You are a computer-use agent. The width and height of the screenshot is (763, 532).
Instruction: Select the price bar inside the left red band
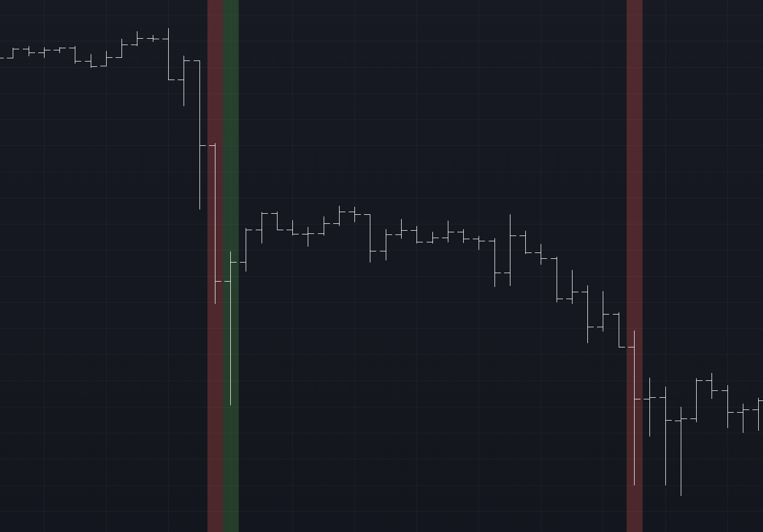click(x=215, y=223)
